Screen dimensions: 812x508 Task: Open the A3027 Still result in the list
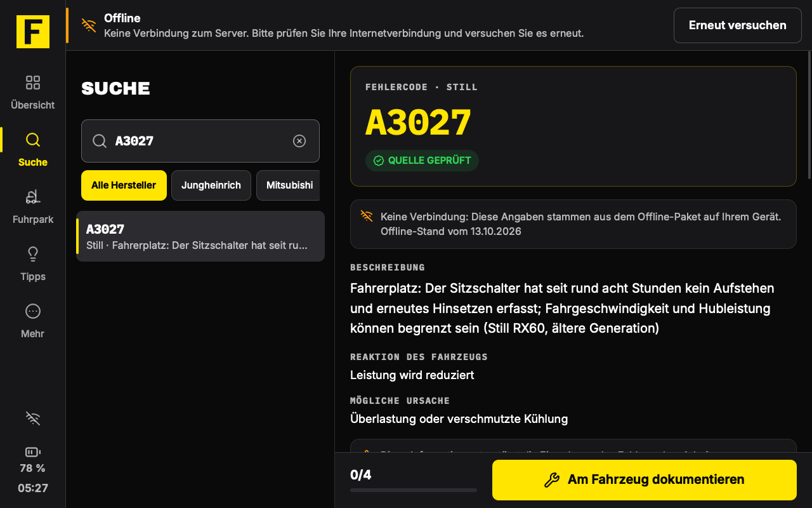(200, 236)
